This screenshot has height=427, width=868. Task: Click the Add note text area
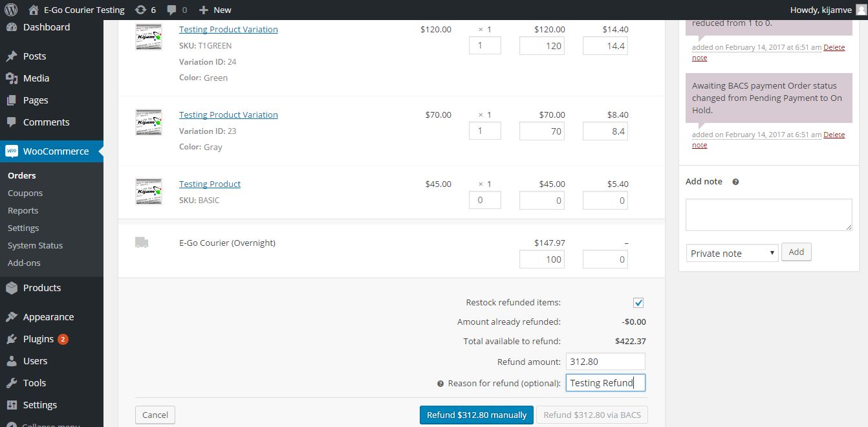pyautogui.click(x=768, y=215)
